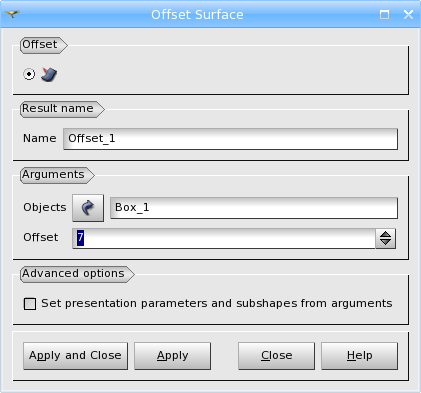Maximize the Offset Surface dialog
Viewport: 421px width, 393px height.
tap(384, 14)
